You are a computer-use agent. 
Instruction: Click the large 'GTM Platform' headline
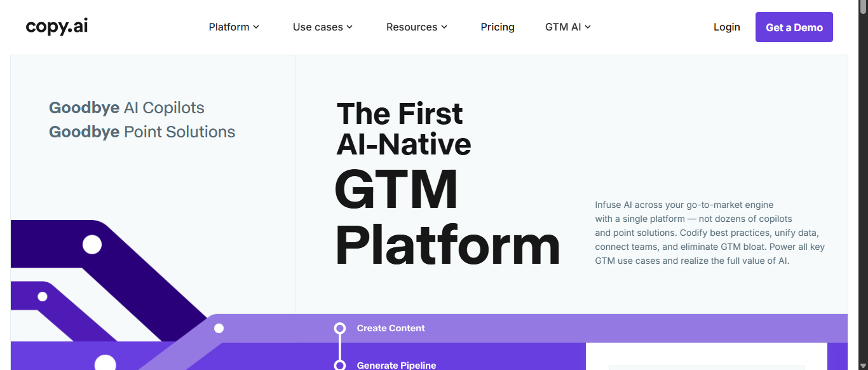coord(447,217)
